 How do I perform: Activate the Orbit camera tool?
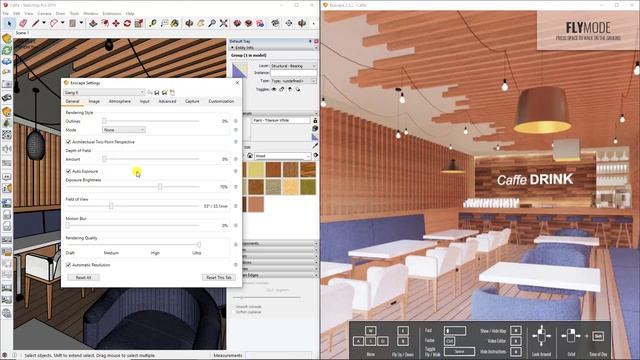[189, 23]
